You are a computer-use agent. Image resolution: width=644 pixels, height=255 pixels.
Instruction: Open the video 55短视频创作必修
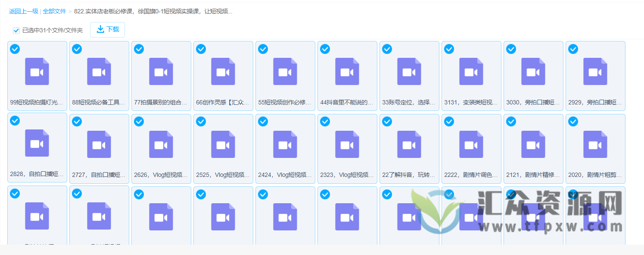pos(285,71)
